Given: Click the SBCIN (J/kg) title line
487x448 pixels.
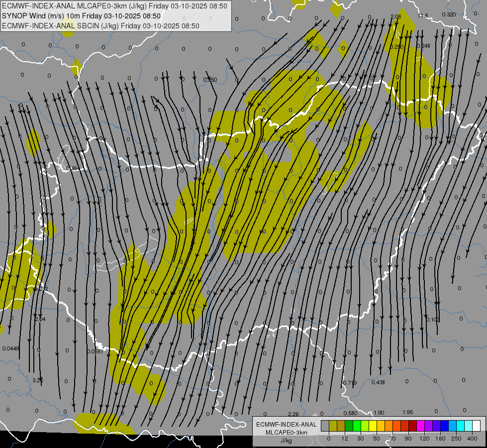Looking at the screenshot, I should click(x=100, y=26).
